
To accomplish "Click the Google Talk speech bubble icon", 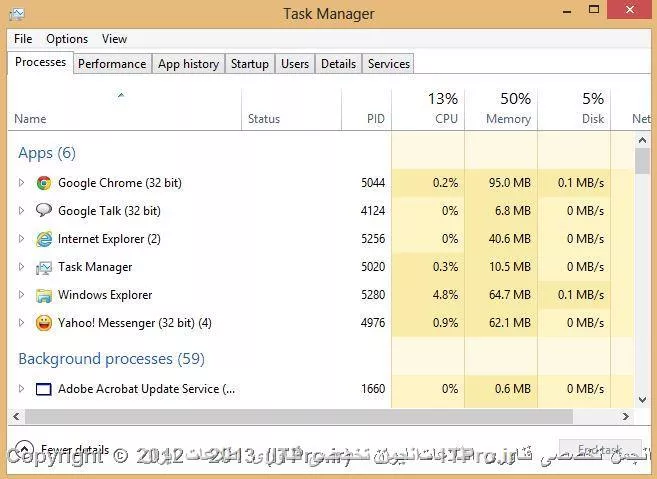I will coord(44,211).
